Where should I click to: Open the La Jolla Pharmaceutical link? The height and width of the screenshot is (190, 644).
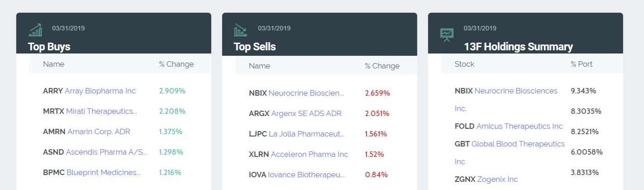pyautogui.click(x=306, y=134)
